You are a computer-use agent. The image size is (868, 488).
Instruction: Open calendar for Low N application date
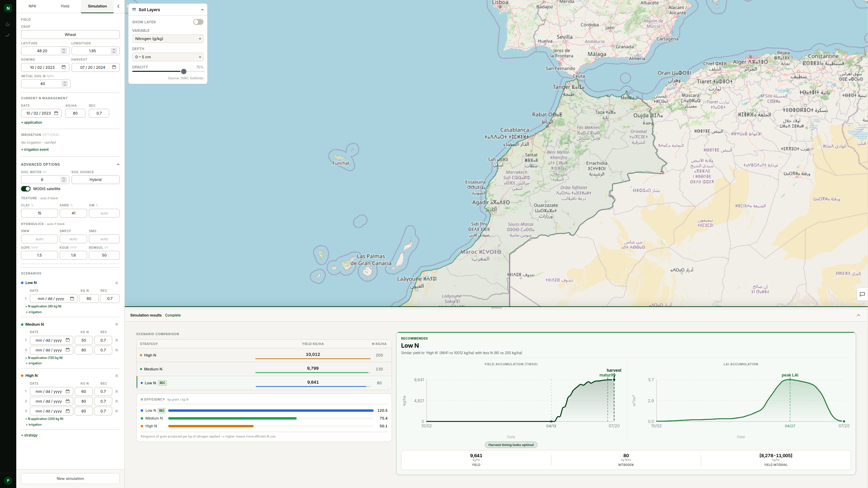click(x=72, y=299)
